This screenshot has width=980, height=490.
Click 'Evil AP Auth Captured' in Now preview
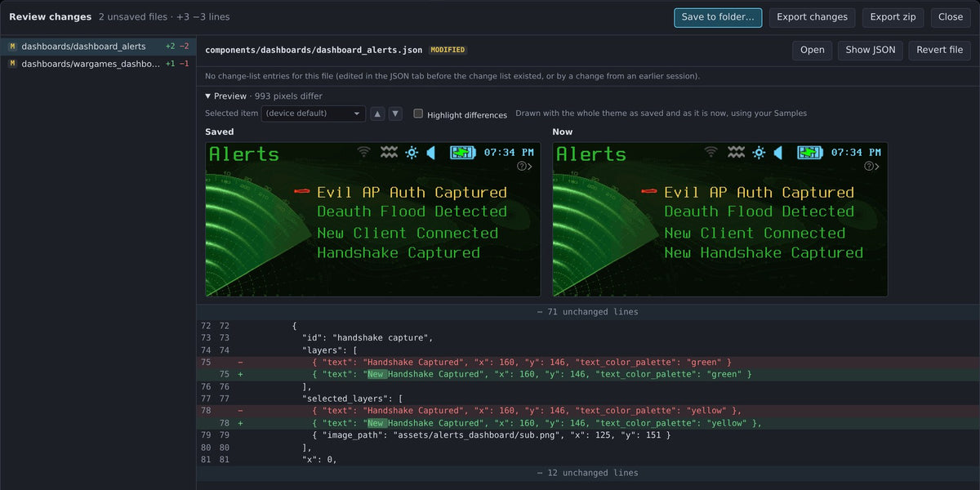click(759, 193)
